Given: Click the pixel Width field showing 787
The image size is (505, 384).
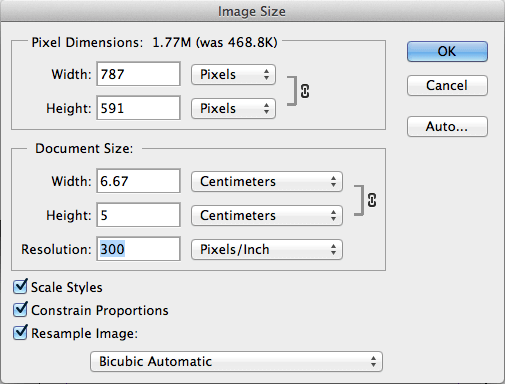Looking at the screenshot, I should coord(138,74).
